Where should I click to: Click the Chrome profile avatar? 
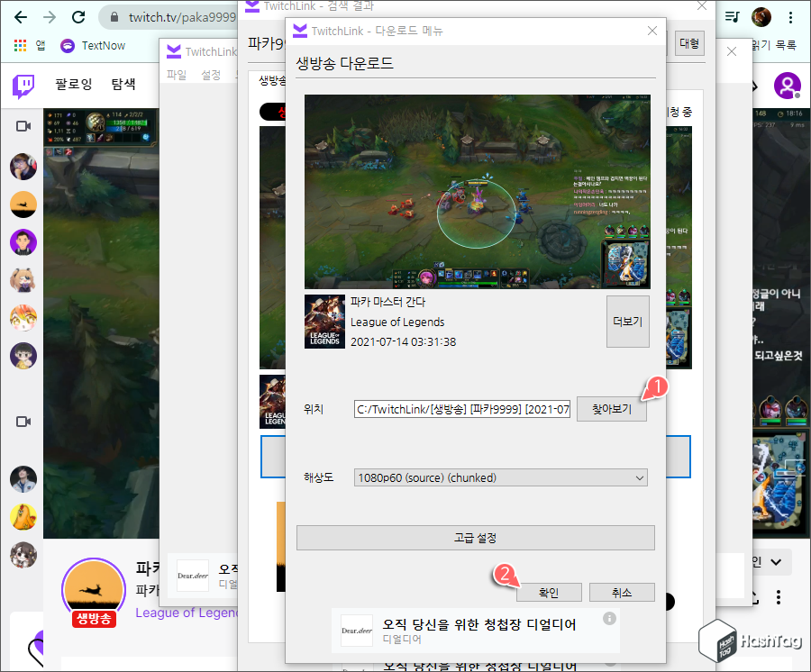coord(761,17)
